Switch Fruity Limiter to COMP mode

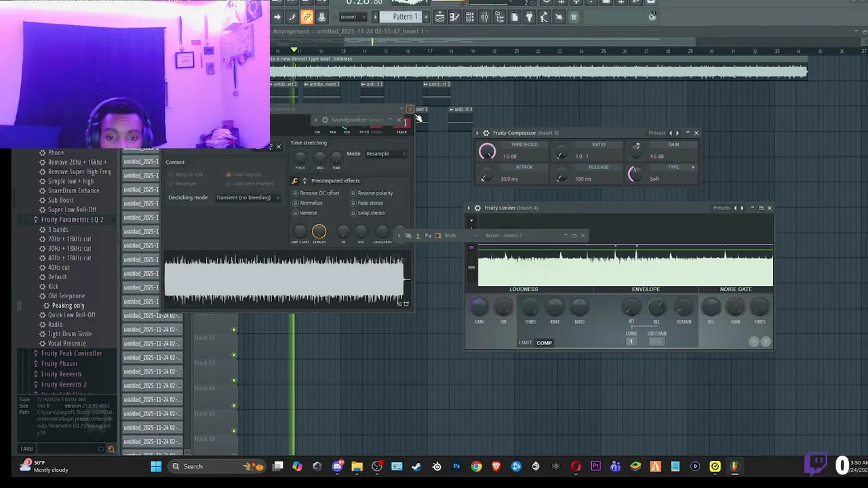pyautogui.click(x=545, y=343)
